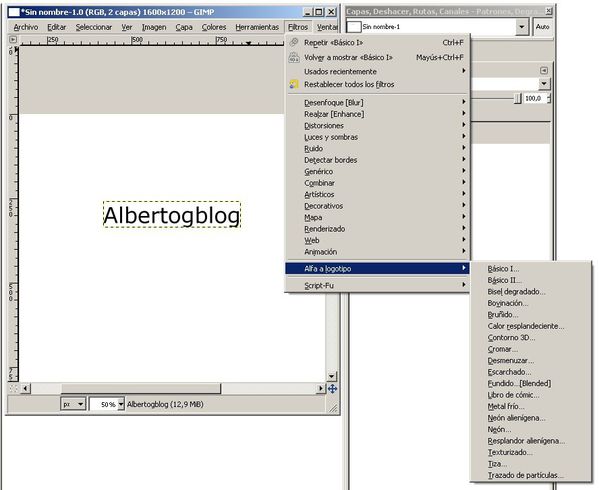Open the layer mode dropdown arrow
Image resolution: width=599 pixels, height=490 pixels.
pos(544,84)
